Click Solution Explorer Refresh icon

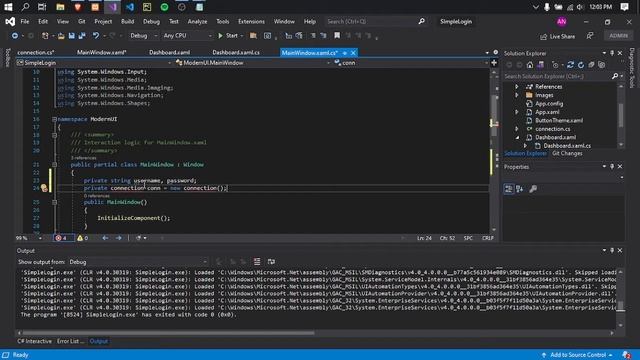point(581,65)
